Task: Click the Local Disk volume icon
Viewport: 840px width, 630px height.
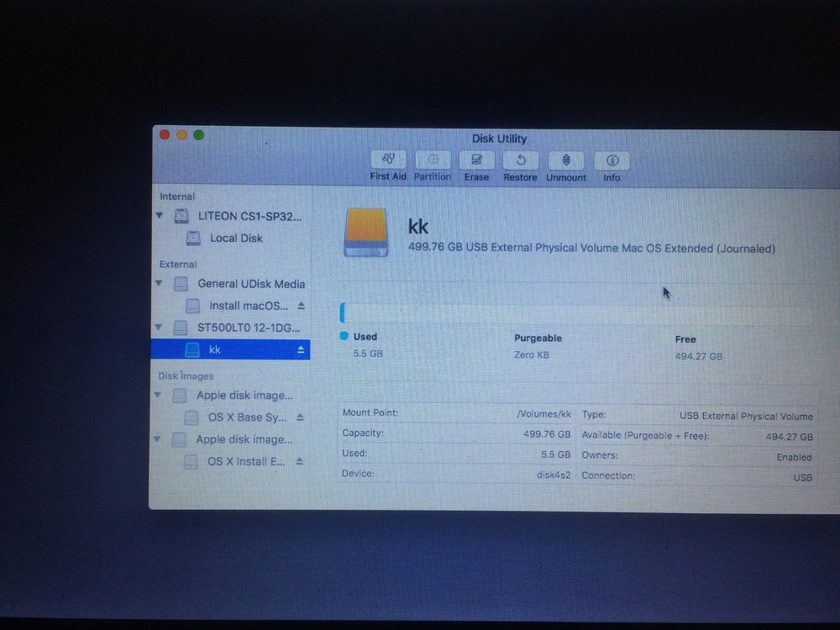Action: click(193, 238)
